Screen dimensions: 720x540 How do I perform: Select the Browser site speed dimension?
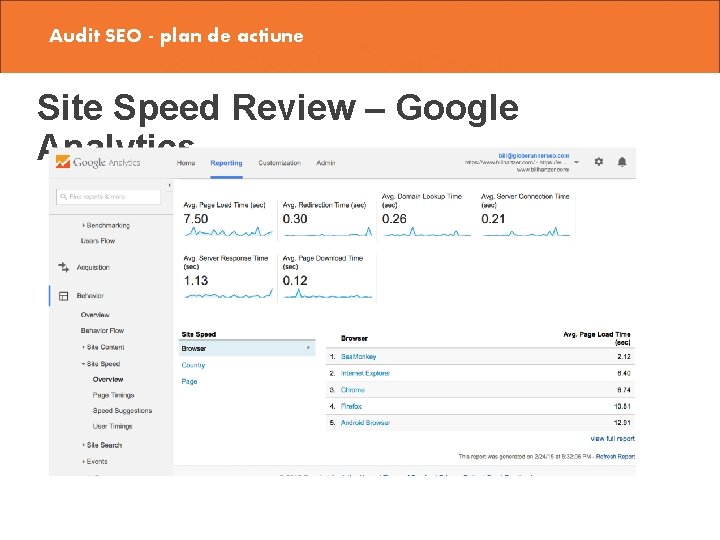(247, 349)
